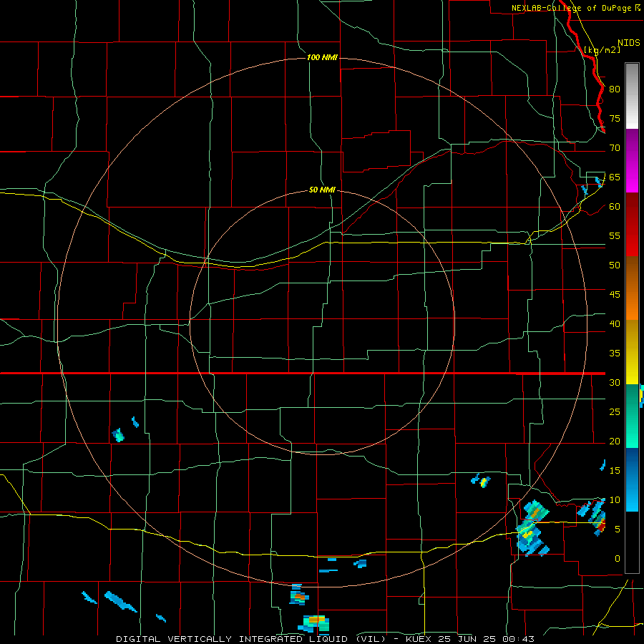Pick the green segment of the VIL legend
644x644 pixels.
632,416
